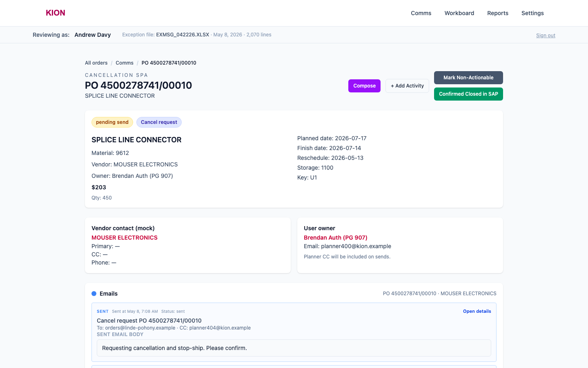Screen dimensions: 588x368
Task: Click the Material: 9612 line
Action: (x=110, y=153)
